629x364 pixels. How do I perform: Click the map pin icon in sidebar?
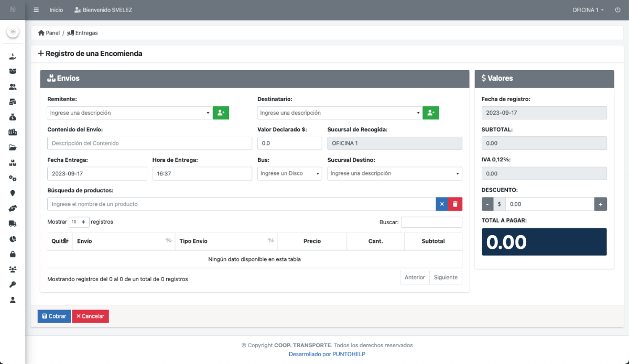click(x=13, y=193)
